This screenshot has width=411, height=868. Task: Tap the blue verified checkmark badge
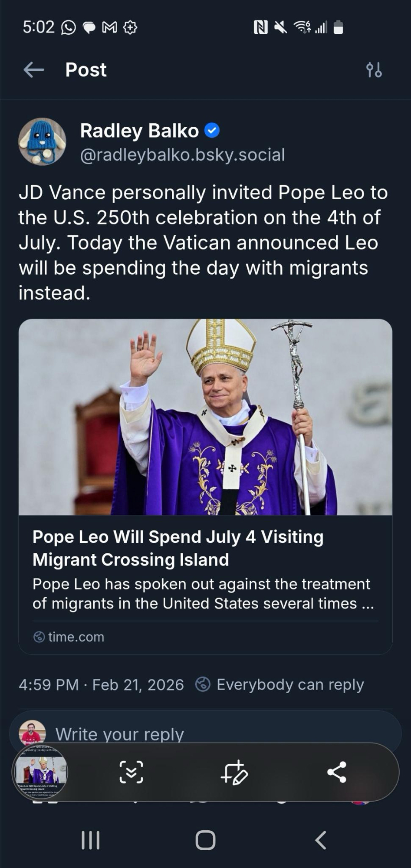212,131
